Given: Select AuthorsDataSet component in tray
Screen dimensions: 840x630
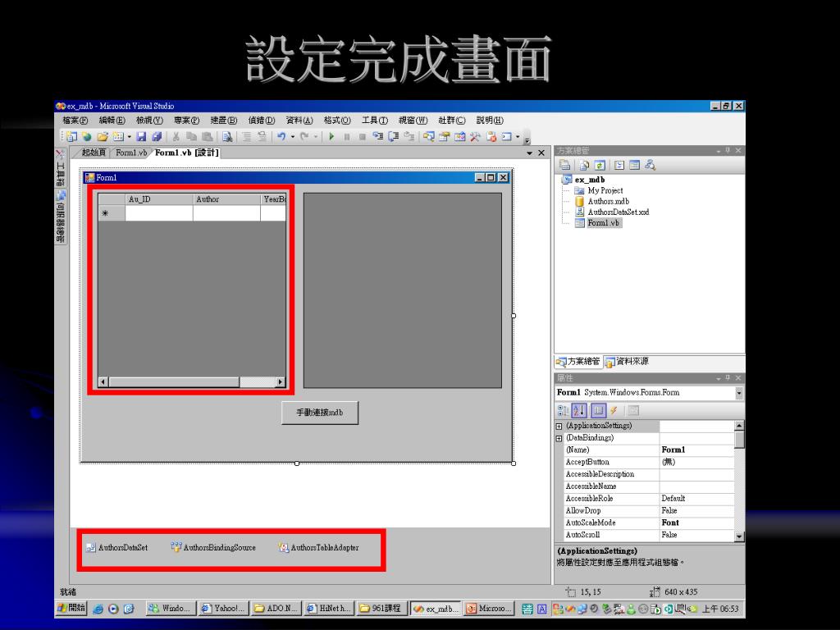Looking at the screenshot, I should click(x=116, y=547).
